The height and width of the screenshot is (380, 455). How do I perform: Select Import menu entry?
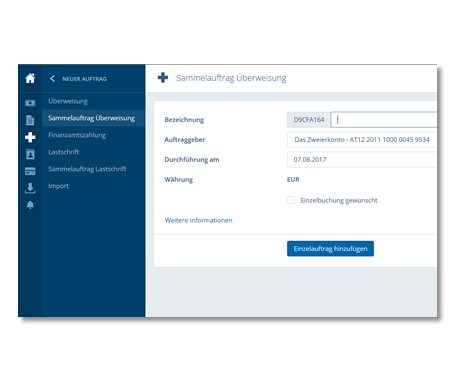93,186
